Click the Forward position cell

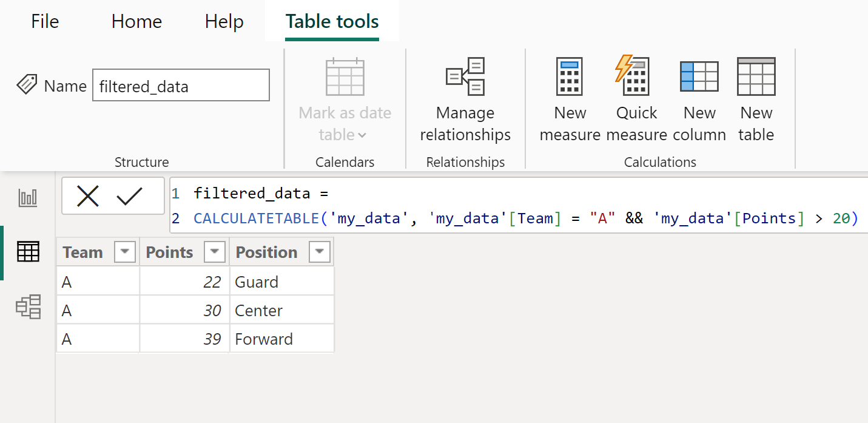pyautogui.click(x=281, y=339)
